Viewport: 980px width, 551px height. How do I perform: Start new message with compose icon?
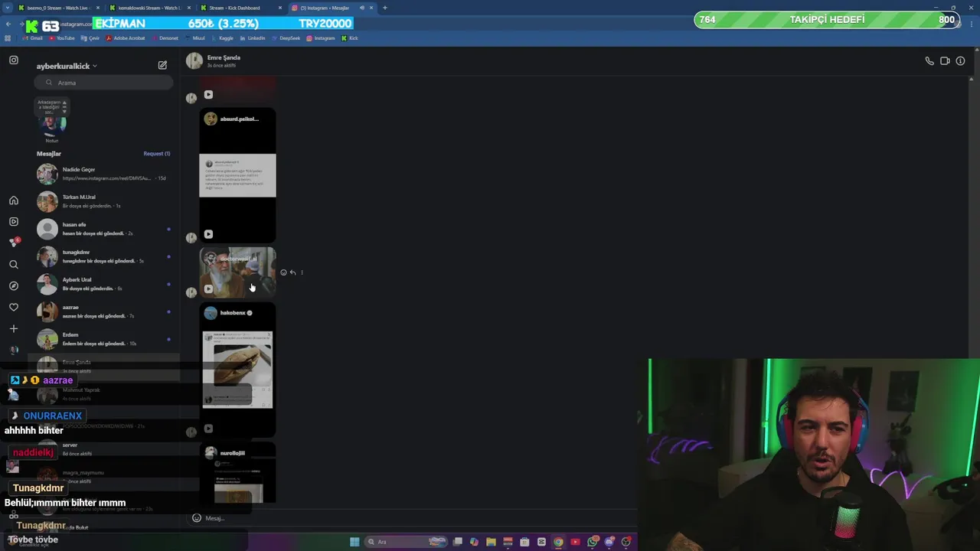click(x=162, y=66)
